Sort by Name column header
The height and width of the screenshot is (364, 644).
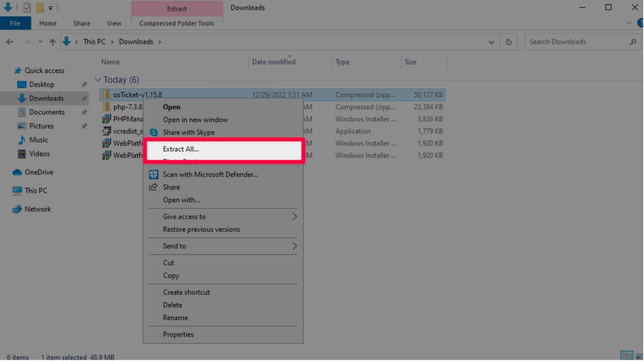click(x=110, y=62)
